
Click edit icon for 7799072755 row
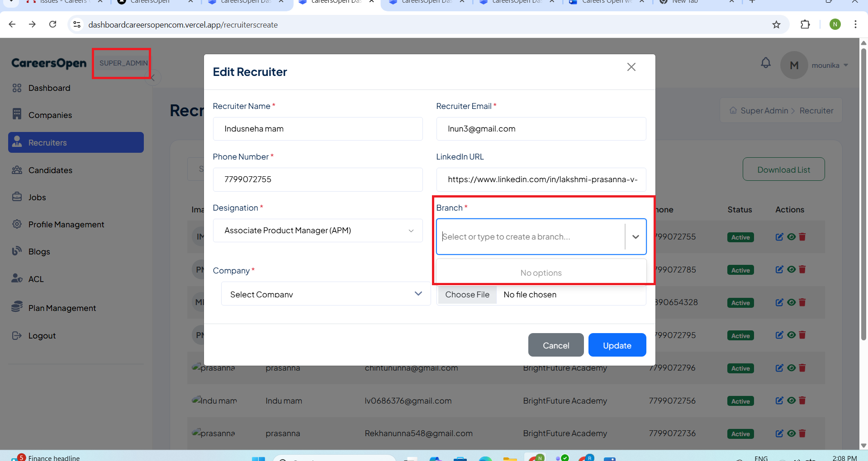pos(779,237)
